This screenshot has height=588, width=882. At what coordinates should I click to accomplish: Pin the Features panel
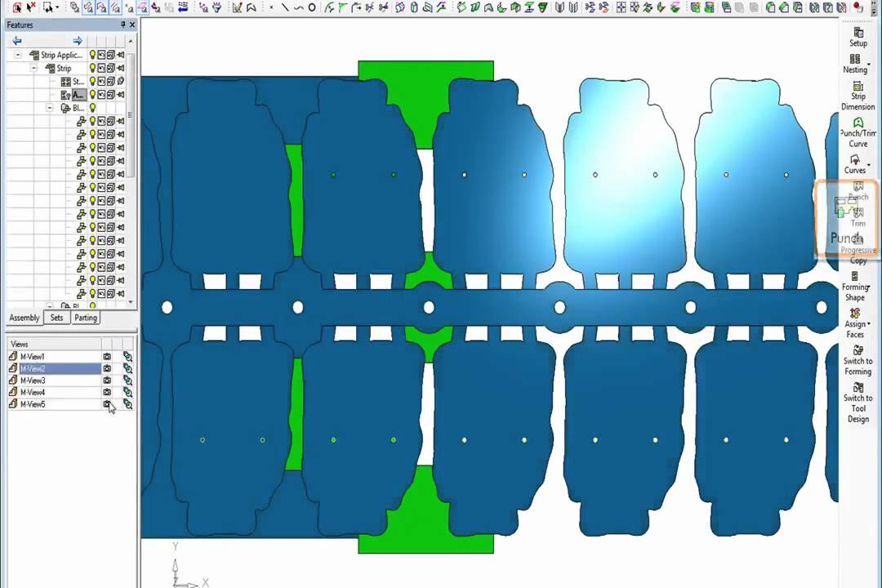click(122, 24)
